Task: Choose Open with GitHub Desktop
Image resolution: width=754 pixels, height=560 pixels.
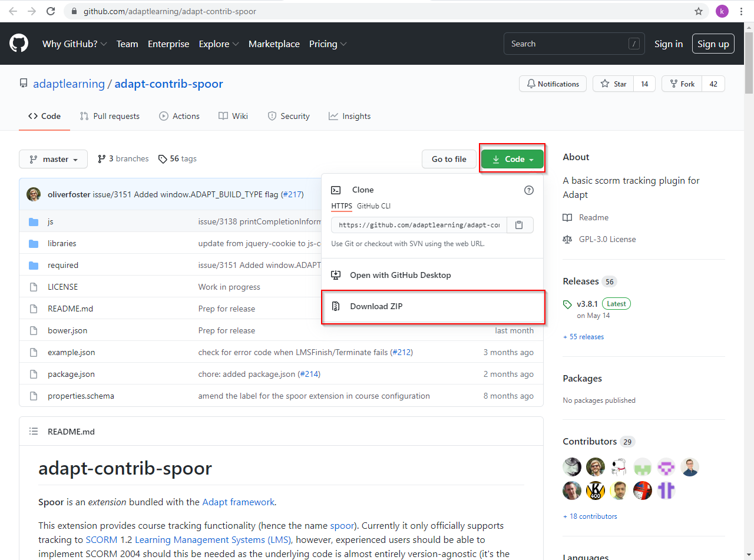Action: click(x=432, y=275)
